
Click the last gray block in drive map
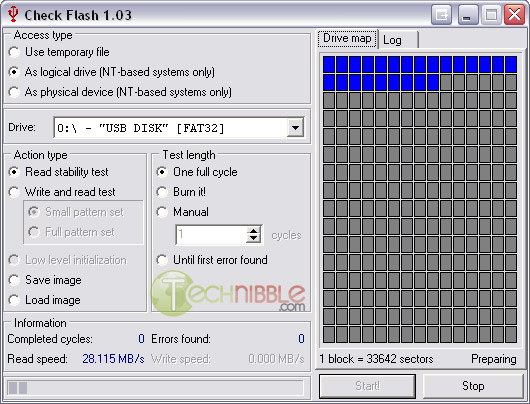click(511, 335)
